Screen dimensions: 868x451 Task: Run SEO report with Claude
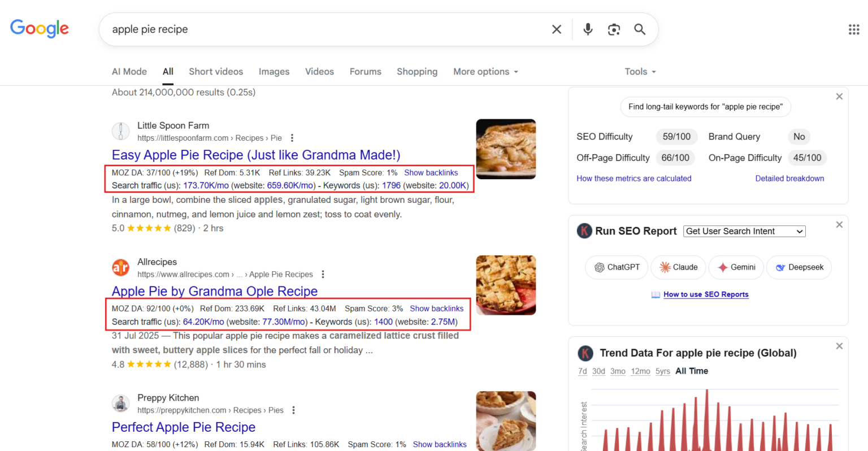point(678,267)
